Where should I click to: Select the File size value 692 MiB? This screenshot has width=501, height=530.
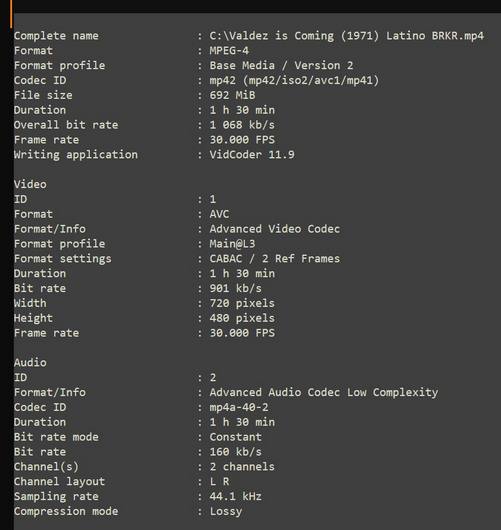(x=232, y=95)
